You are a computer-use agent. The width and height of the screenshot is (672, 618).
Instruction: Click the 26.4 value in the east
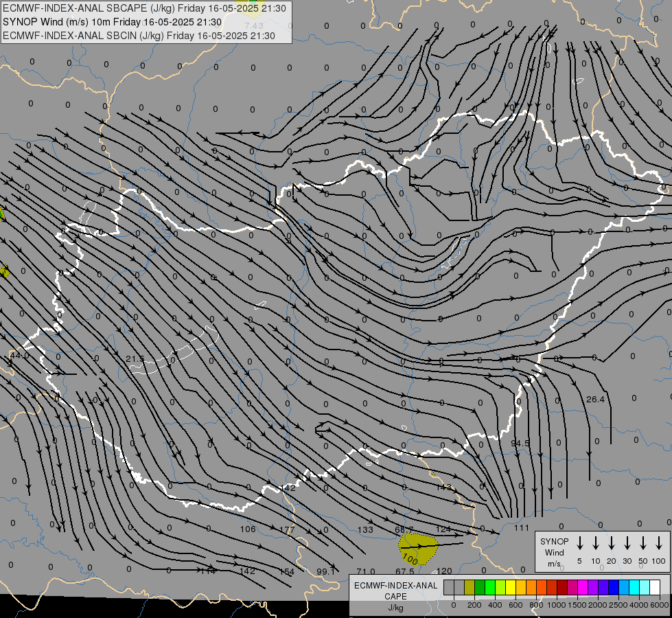pyautogui.click(x=595, y=399)
